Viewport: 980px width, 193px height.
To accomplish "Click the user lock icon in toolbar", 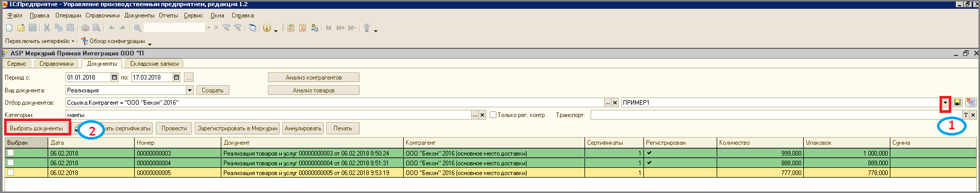I will tap(314, 28).
